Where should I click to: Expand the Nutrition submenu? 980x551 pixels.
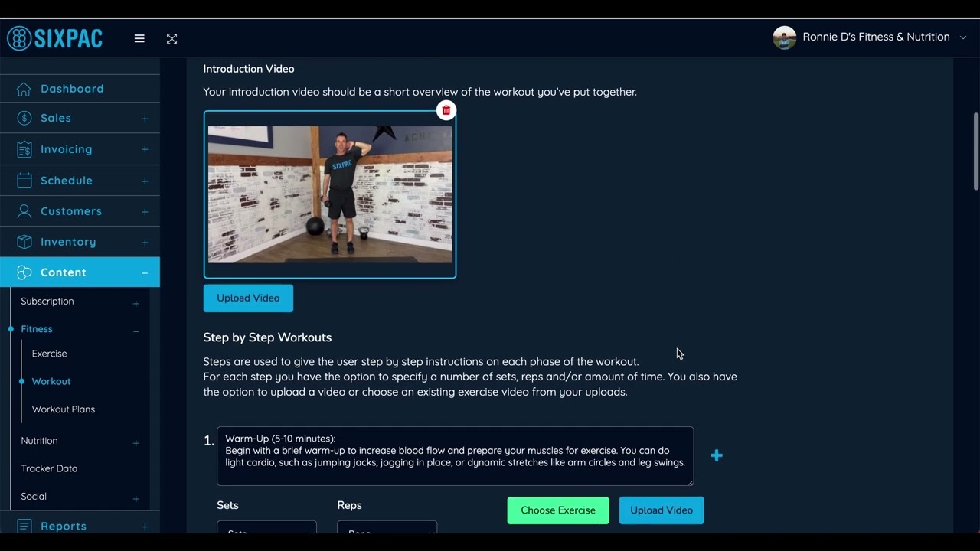point(136,443)
